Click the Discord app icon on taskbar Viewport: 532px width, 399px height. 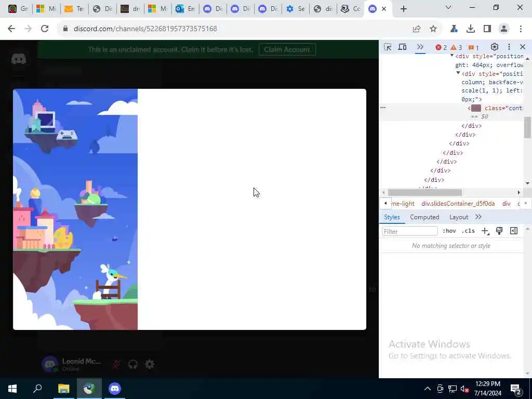coord(115,389)
